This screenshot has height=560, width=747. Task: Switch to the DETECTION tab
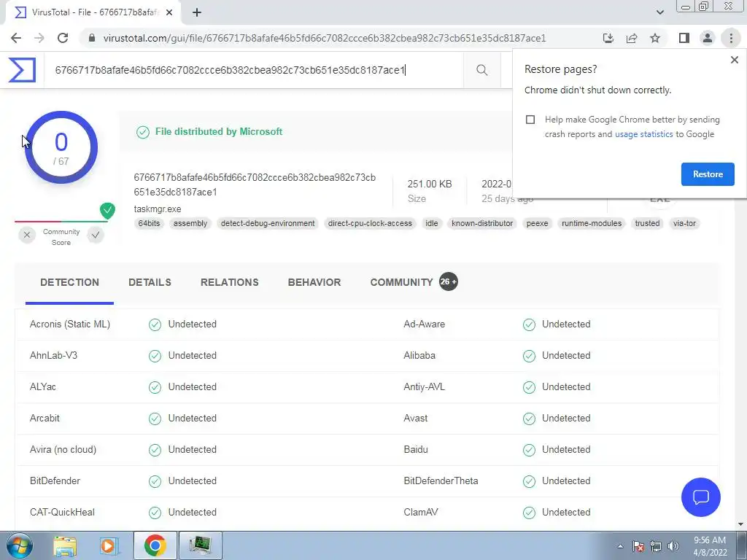tap(69, 282)
